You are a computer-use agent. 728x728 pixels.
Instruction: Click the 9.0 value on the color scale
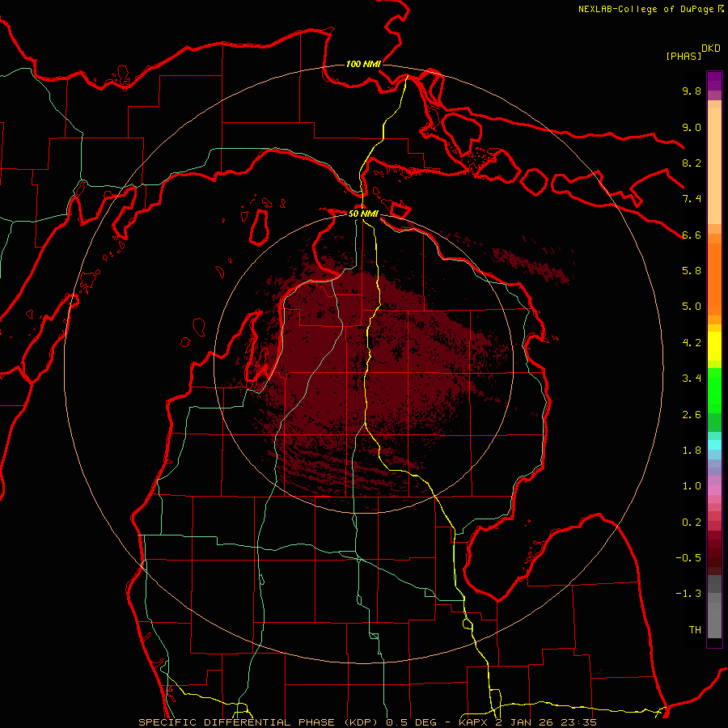click(x=692, y=127)
